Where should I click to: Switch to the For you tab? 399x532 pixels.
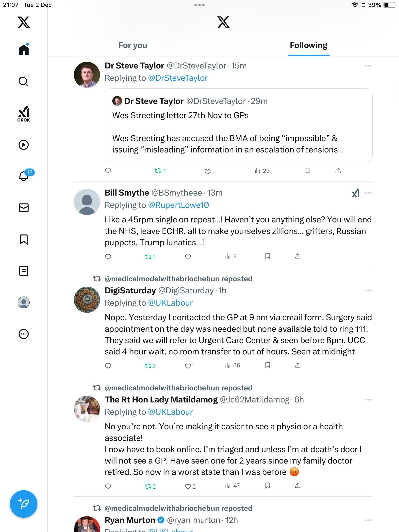133,45
